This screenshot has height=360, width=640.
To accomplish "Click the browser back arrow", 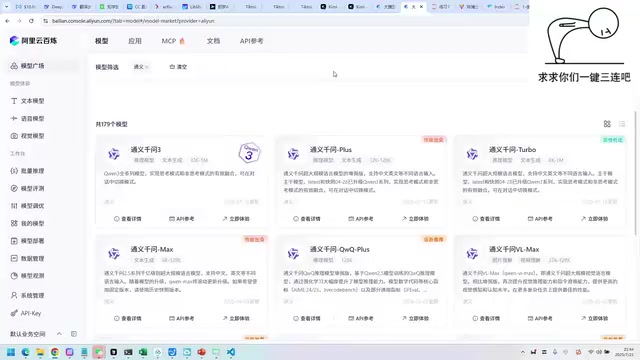I will (7, 21).
